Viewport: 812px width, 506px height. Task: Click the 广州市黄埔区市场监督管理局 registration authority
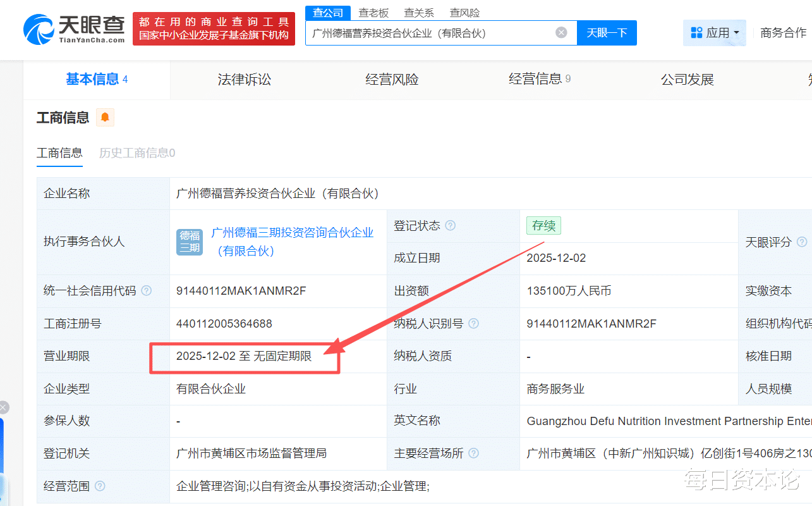click(x=251, y=454)
